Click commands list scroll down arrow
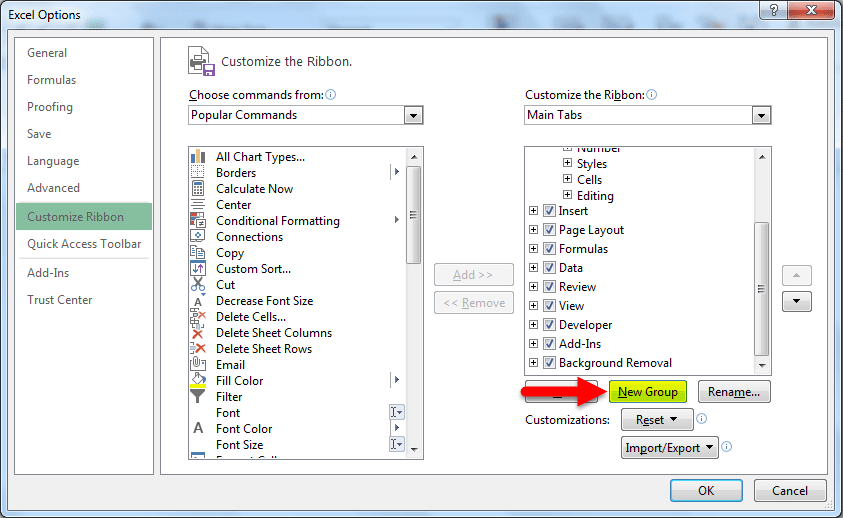The width and height of the screenshot is (843, 518). coord(414,450)
